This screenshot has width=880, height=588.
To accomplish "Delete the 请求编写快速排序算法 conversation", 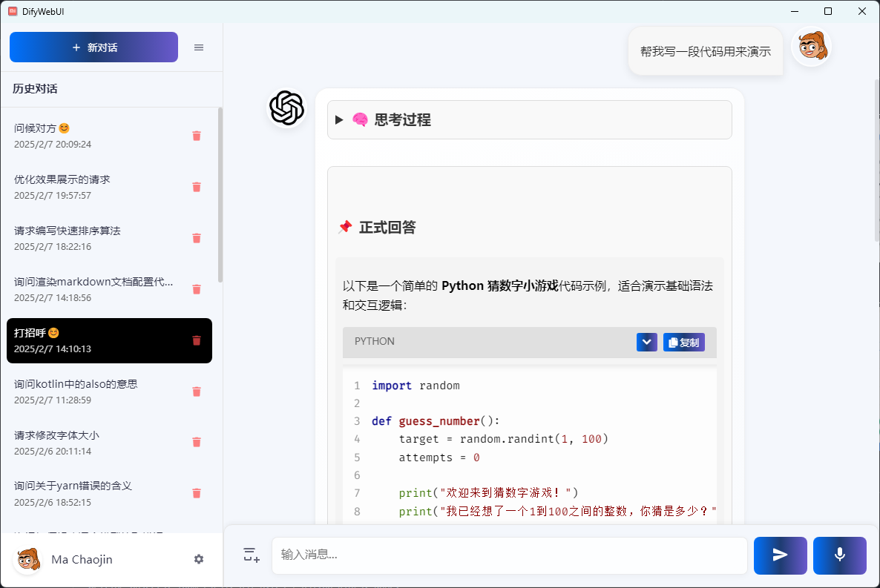I will click(x=197, y=238).
